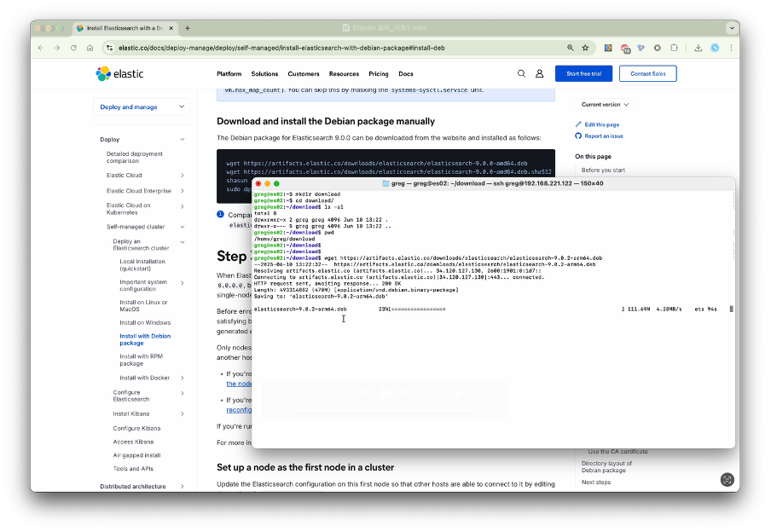Open the Air gapped install sidebar link

tap(136, 455)
